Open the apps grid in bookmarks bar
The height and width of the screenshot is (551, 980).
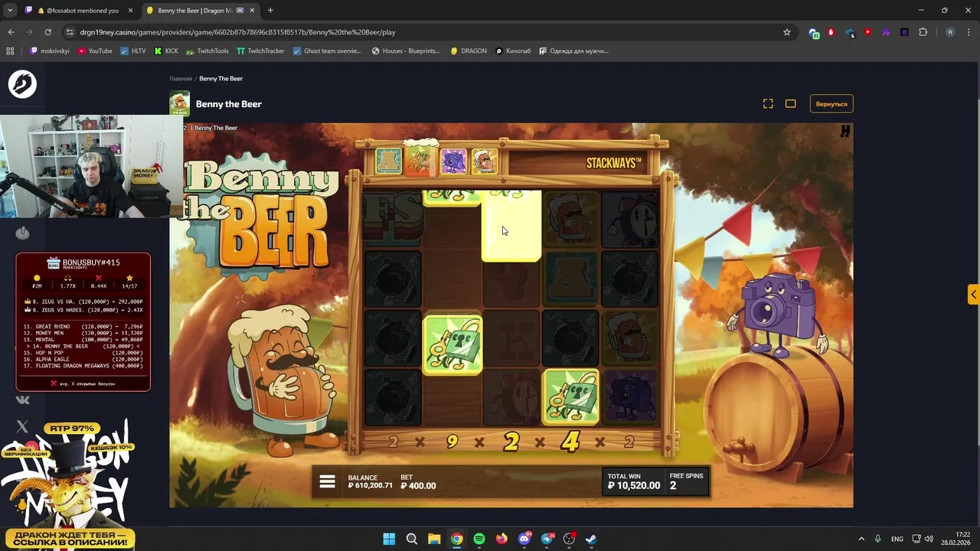tap(10, 51)
